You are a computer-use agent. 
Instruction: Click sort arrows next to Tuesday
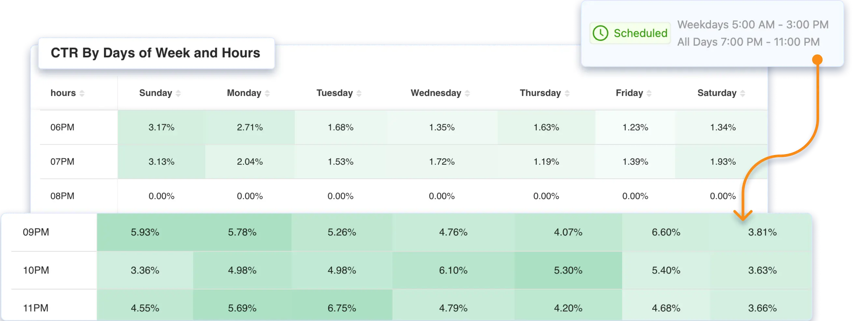click(359, 93)
